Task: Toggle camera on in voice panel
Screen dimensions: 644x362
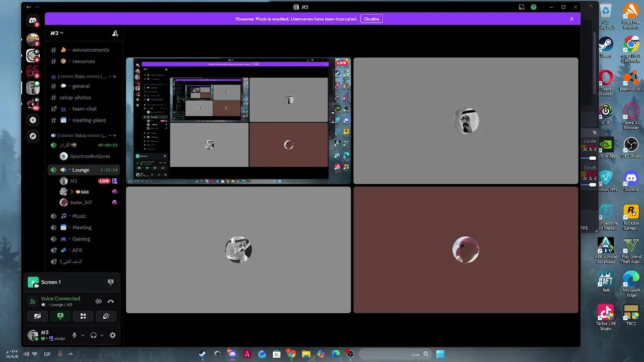Action: point(37,316)
